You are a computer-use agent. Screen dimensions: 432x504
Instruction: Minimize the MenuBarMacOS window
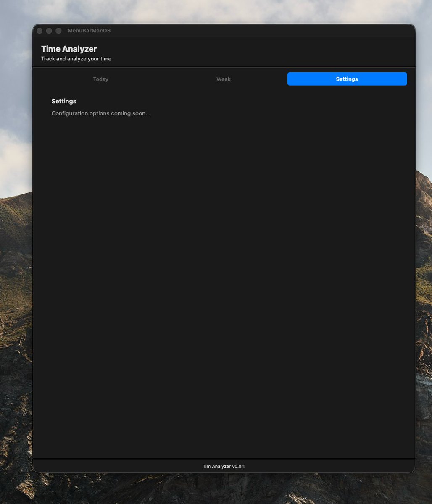(x=49, y=31)
